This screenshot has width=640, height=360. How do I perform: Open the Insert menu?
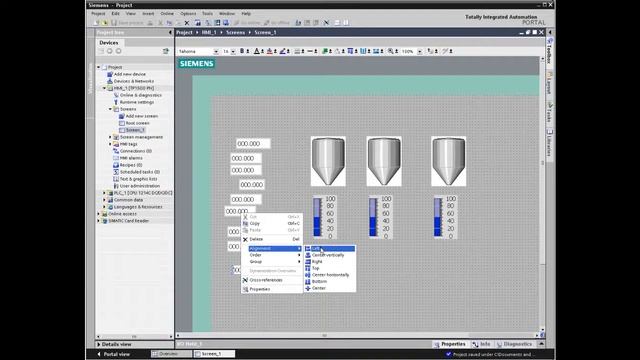coord(148,13)
